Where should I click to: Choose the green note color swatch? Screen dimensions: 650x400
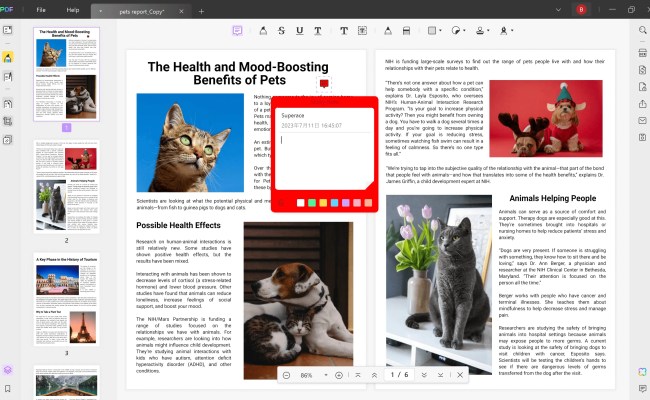(312, 203)
